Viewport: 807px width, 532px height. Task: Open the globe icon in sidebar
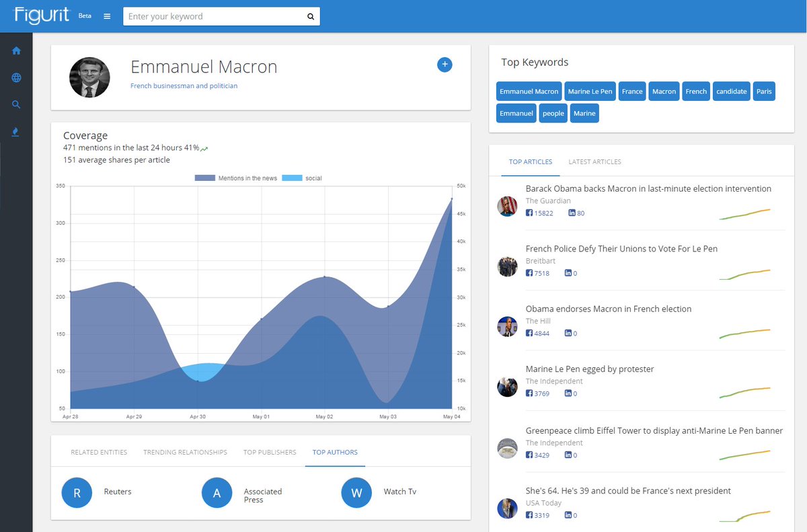[16, 77]
